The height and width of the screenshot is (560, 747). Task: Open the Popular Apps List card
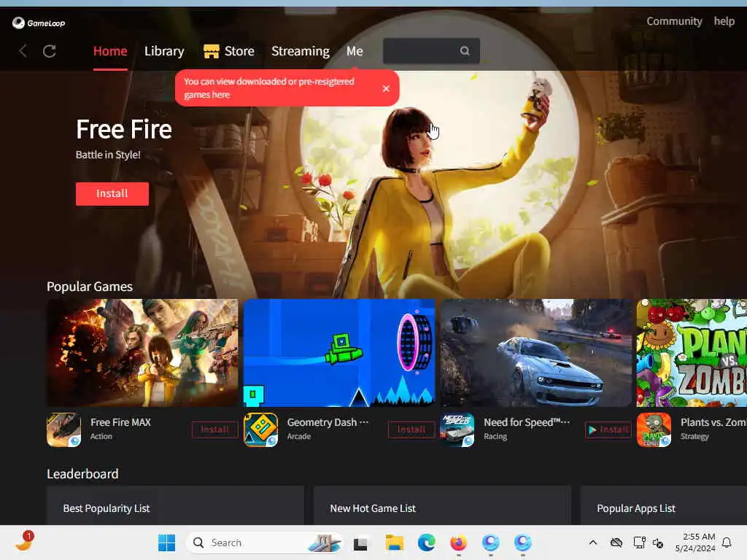click(x=664, y=506)
